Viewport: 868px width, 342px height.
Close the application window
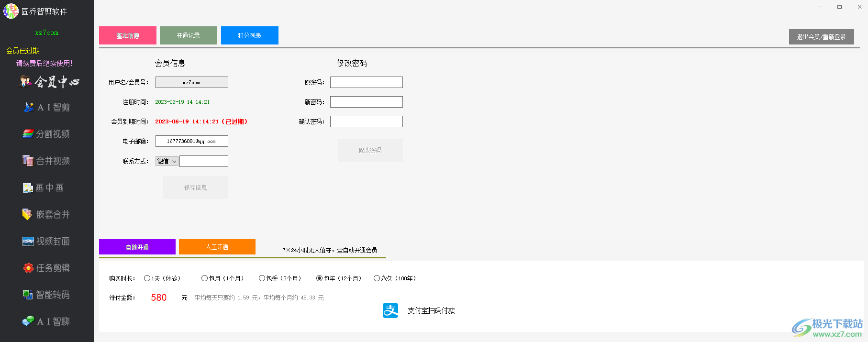(x=859, y=7)
